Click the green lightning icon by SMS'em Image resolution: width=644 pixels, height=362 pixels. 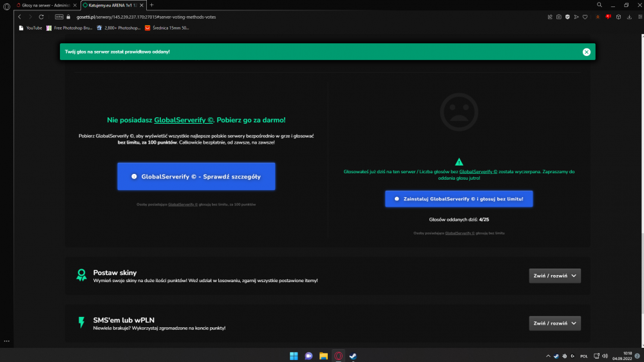pos(81,323)
